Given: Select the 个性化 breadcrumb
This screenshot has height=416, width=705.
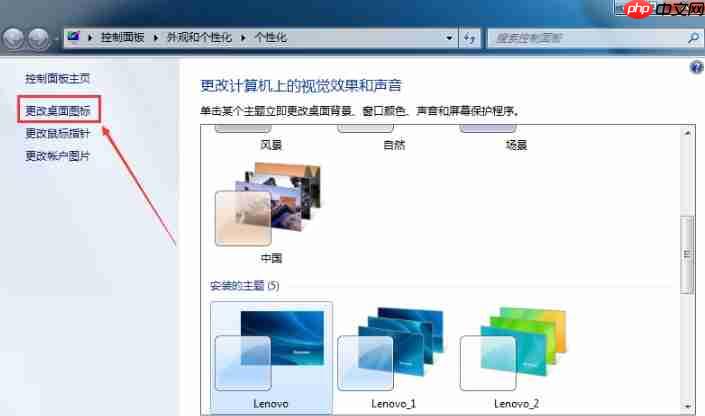Looking at the screenshot, I should (x=271, y=37).
